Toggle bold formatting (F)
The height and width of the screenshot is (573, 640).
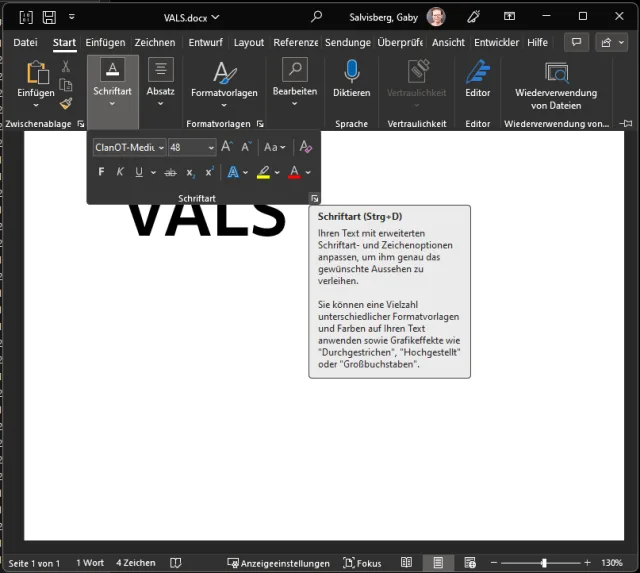point(101,172)
